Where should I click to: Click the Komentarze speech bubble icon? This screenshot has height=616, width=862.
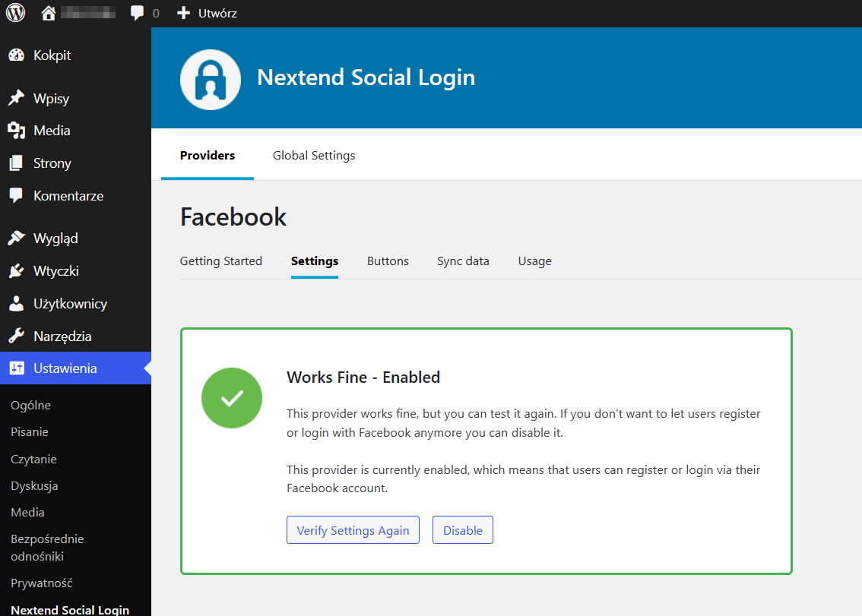(17, 195)
